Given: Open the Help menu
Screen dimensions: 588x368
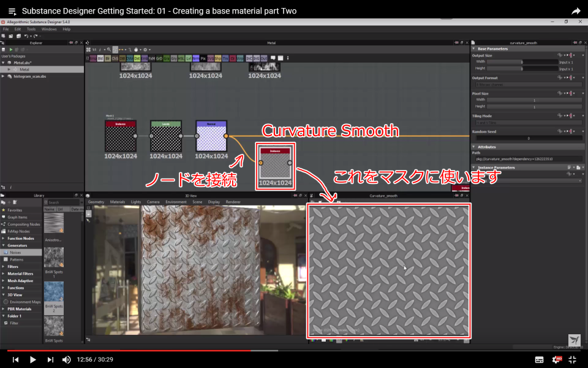Looking at the screenshot, I should tap(66, 29).
